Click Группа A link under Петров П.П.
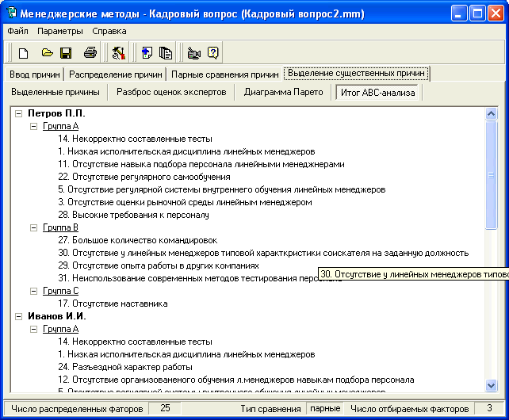The width and height of the screenshot is (509, 420). (x=61, y=126)
